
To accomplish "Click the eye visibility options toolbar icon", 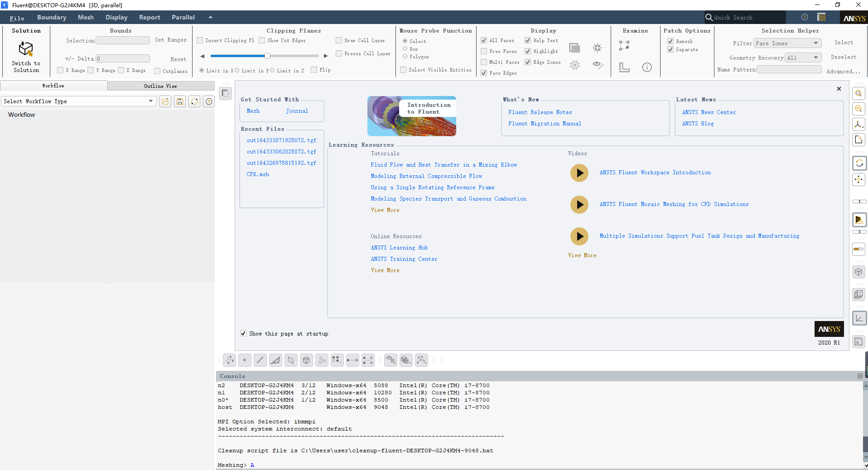I will coord(391,360).
